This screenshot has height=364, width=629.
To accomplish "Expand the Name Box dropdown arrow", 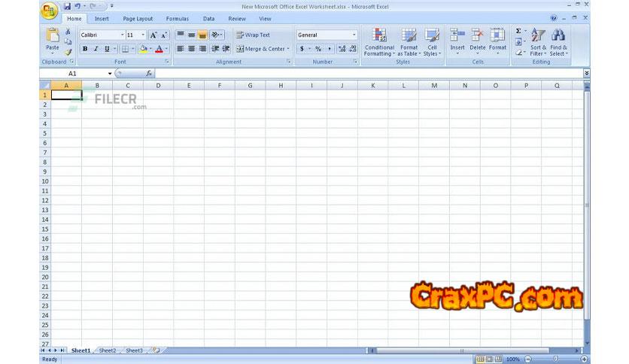I will tap(110, 74).
